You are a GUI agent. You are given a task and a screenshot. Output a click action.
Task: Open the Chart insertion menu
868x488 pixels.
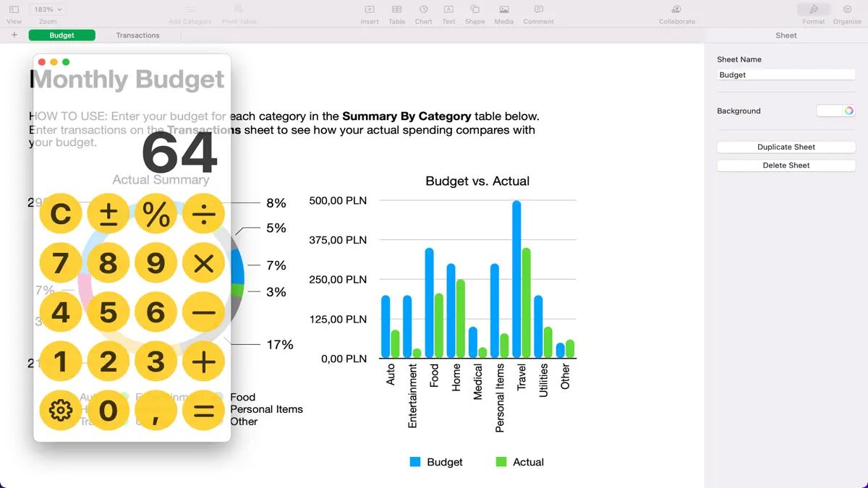[x=423, y=13]
